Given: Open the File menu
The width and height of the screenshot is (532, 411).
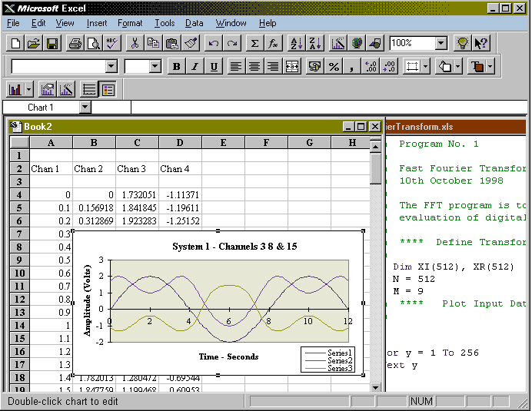Looking at the screenshot, I should tap(13, 23).
